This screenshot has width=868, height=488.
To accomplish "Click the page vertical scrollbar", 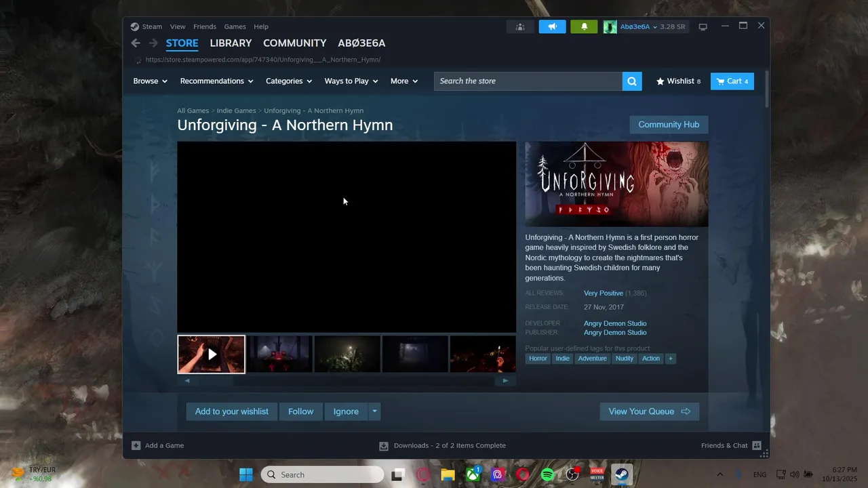I will [767, 88].
